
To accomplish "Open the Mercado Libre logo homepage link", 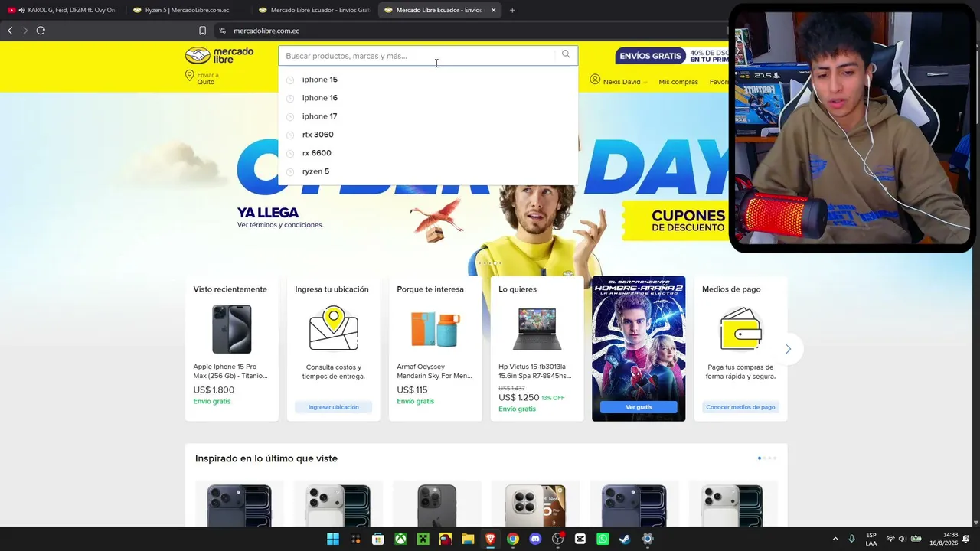I will point(219,55).
